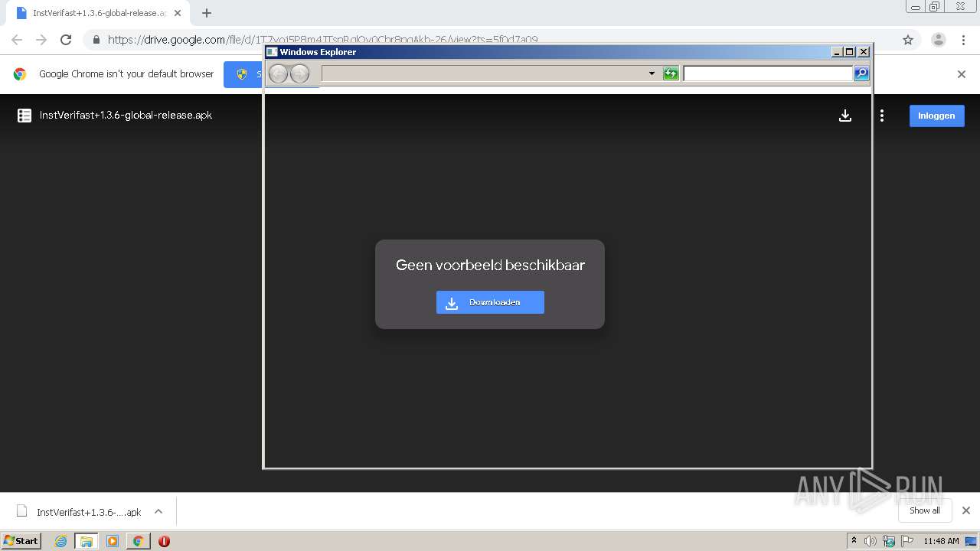The height and width of the screenshot is (551, 980).
Task: Expand the download item options chevron
Action: pos(158,511)
